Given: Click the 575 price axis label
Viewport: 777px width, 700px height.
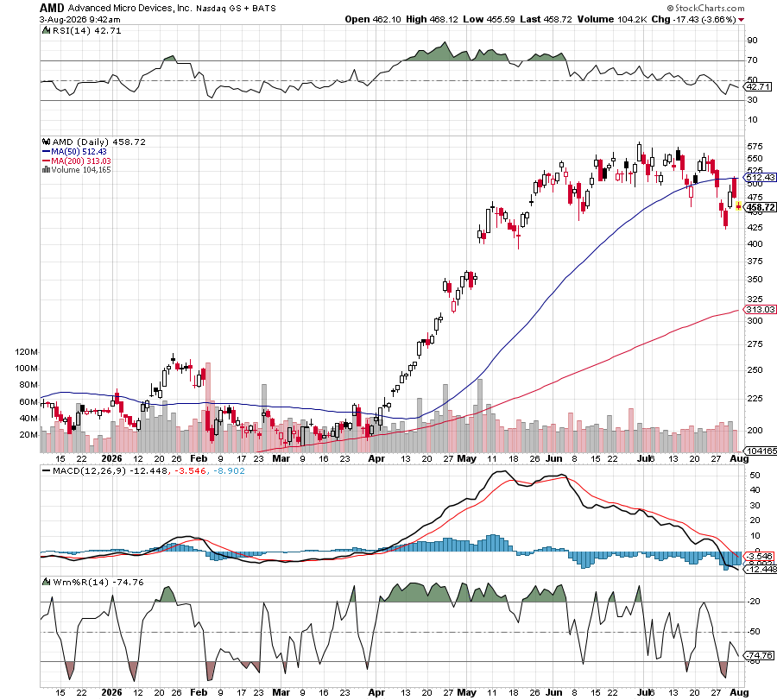Looking at the screenshot, I should (x=755, y=147).
